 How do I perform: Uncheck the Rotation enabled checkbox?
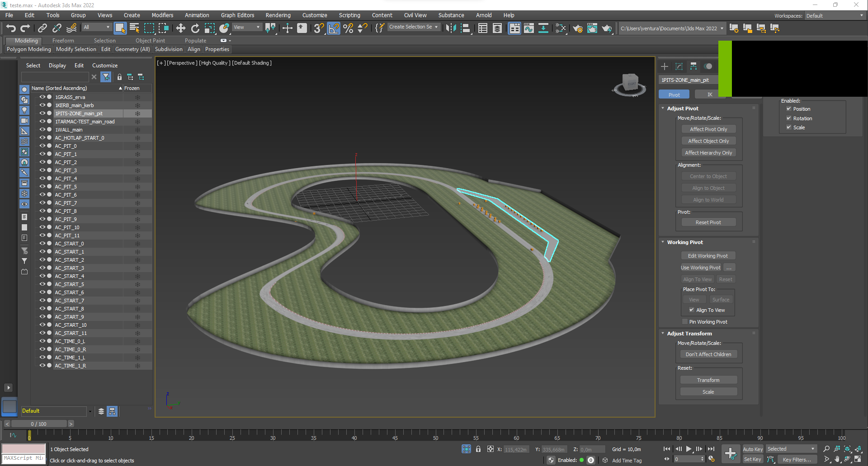point(789,118)
